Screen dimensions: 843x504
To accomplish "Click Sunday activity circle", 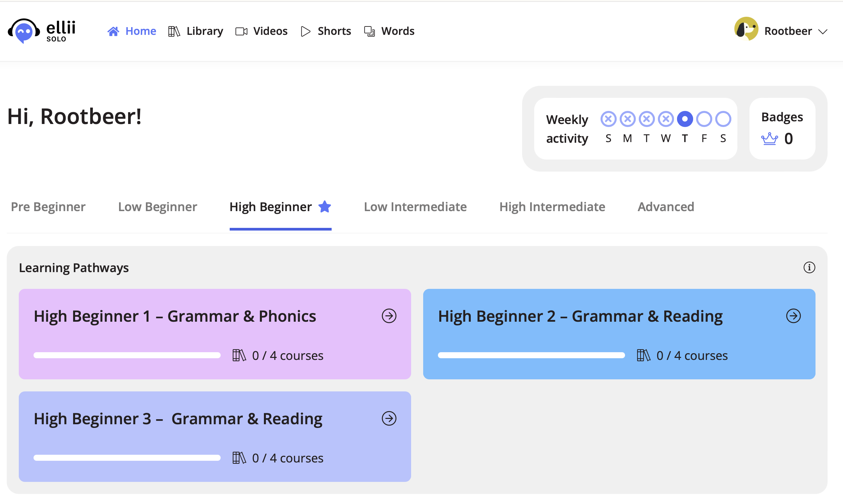I will [608, 119].
